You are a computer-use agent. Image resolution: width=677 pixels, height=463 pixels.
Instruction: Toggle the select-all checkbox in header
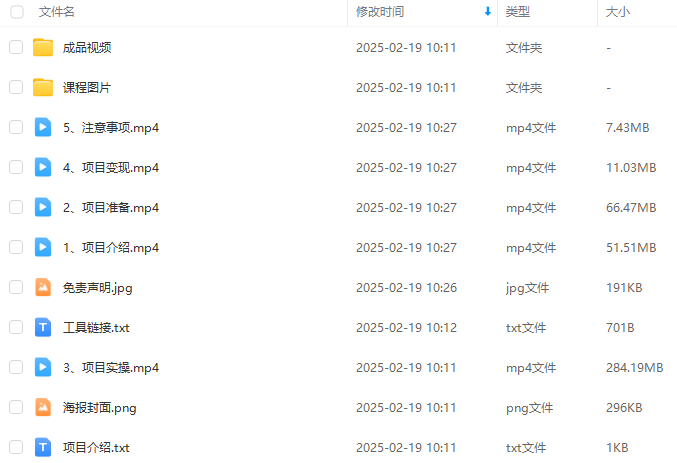17,12
